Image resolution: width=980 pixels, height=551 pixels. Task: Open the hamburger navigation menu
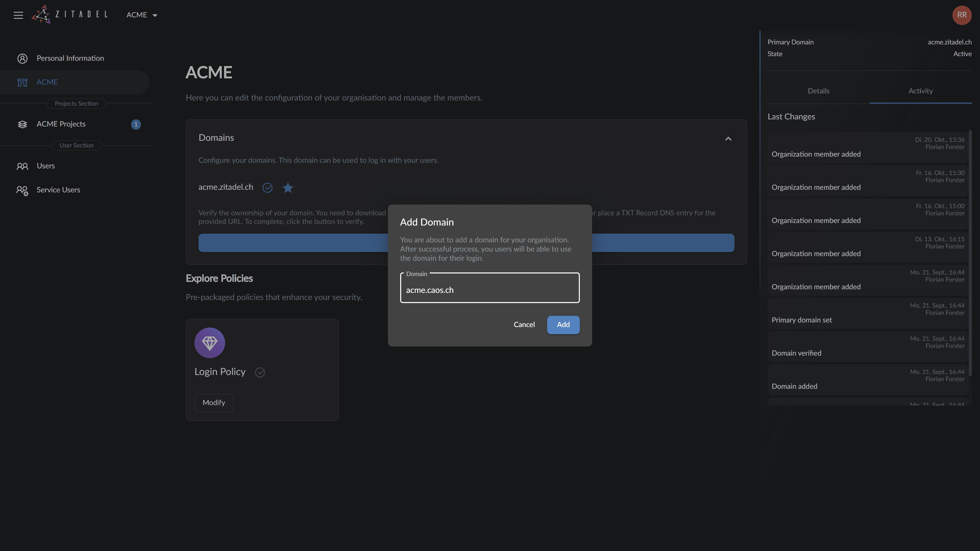tap(18, 15)
